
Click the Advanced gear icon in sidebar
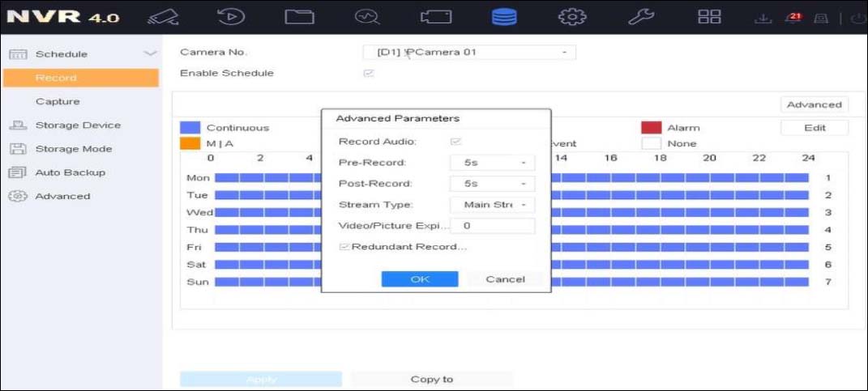coord(19,196)
